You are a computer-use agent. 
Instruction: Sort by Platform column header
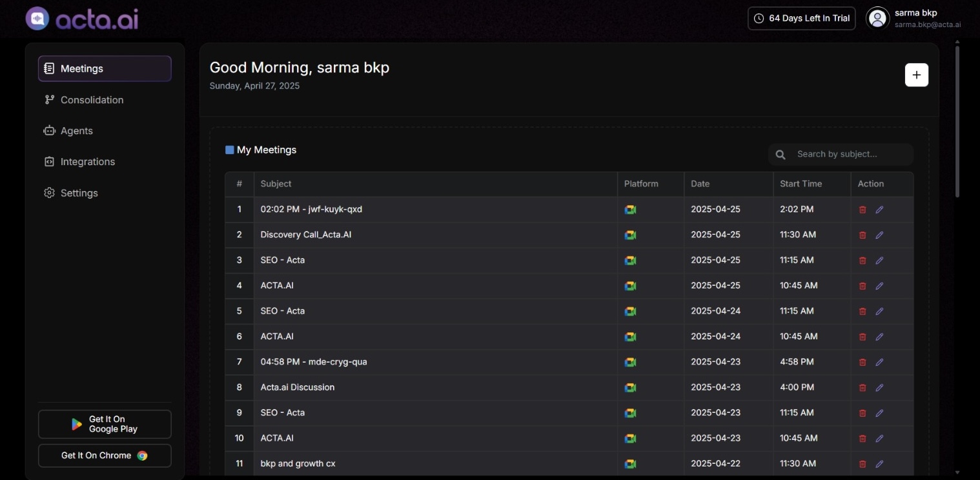[641, 184]
